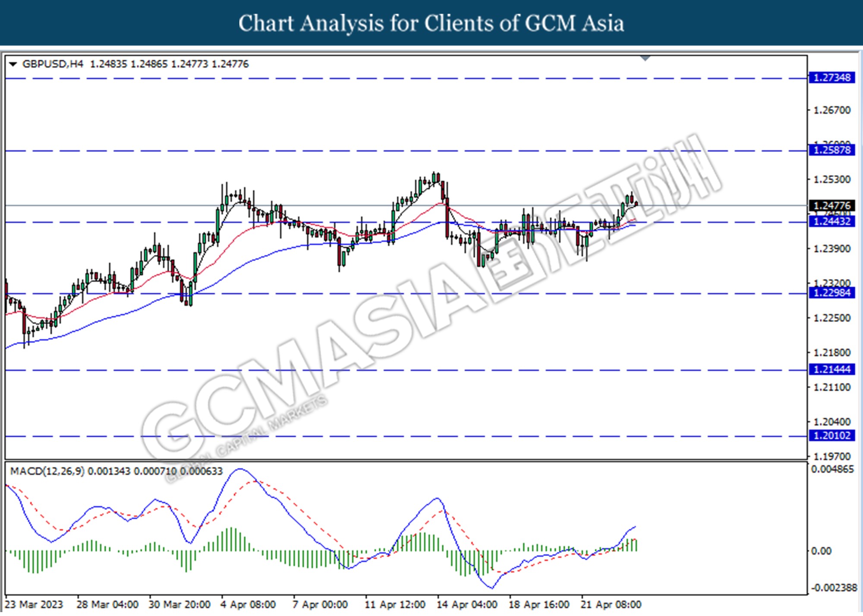Click the 1.21800 price axis value
This screenshot has height=616, width=863.
(832, 353)
